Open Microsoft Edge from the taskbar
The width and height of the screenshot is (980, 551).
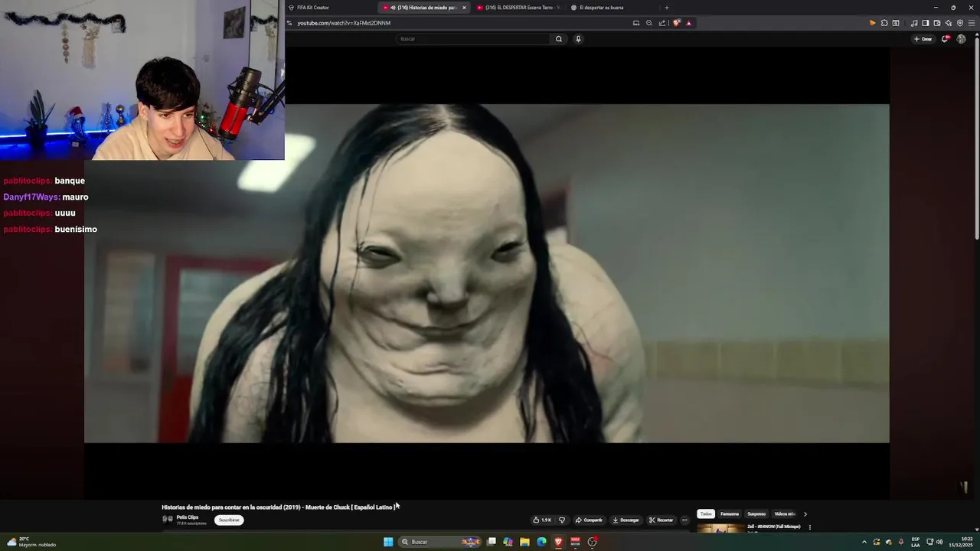(541, 542)
